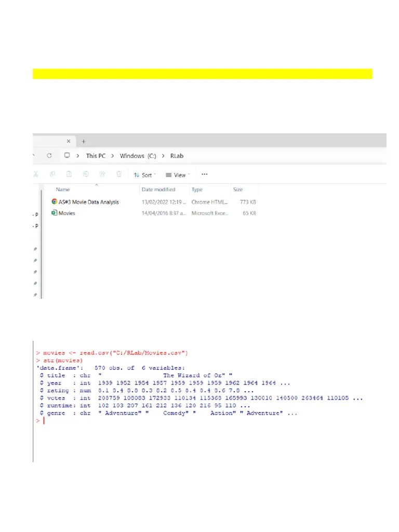
Task: Click the $ votes output line
Action: (x=201, y=398)
